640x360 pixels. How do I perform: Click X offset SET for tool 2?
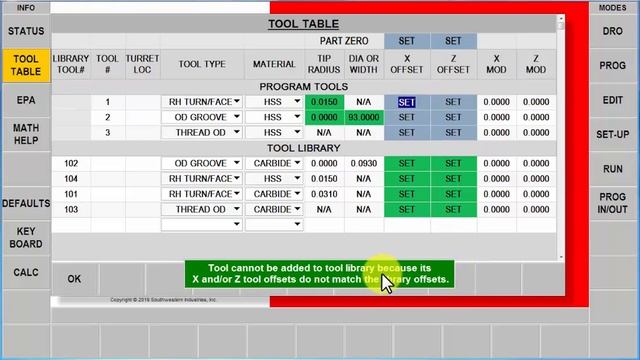pos(407,117)
